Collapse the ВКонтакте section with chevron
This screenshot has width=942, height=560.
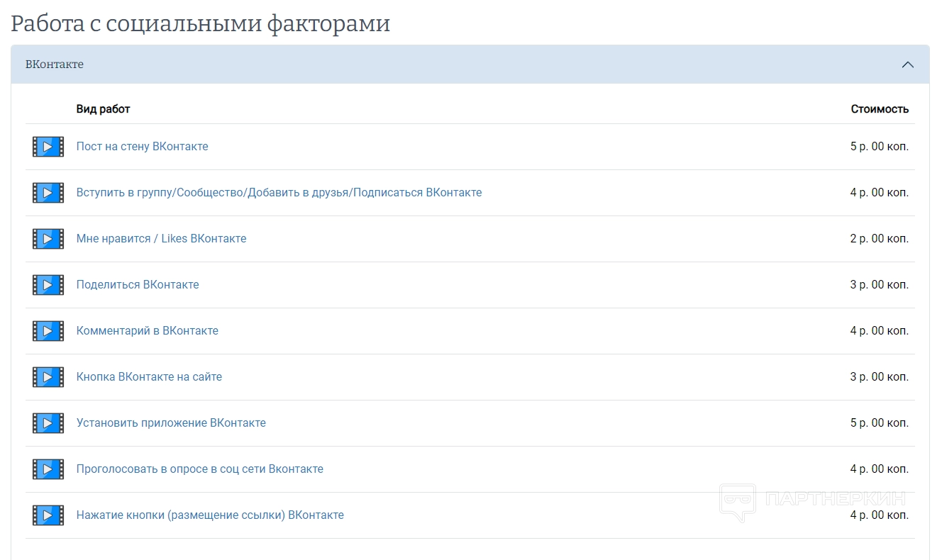point(907,65)
